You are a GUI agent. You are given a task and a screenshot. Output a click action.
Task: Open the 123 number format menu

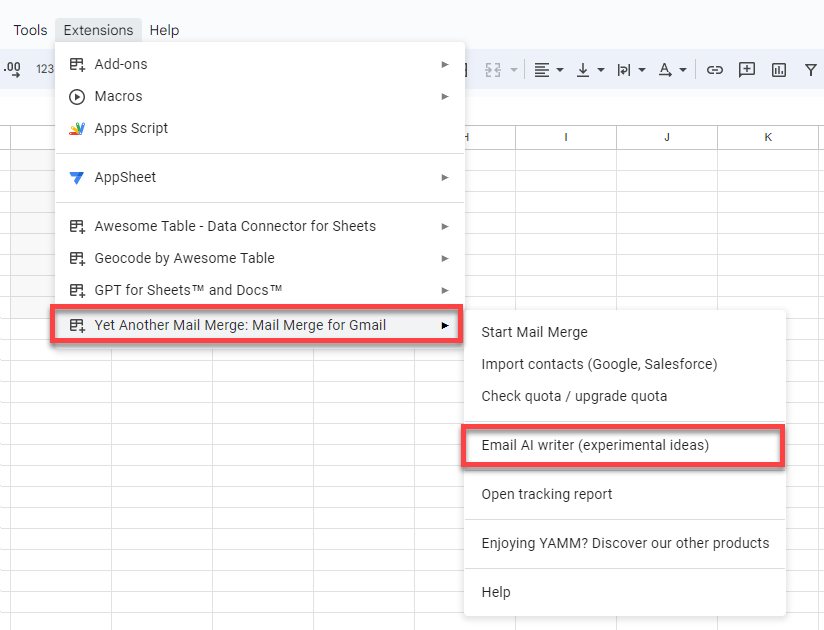45,69
